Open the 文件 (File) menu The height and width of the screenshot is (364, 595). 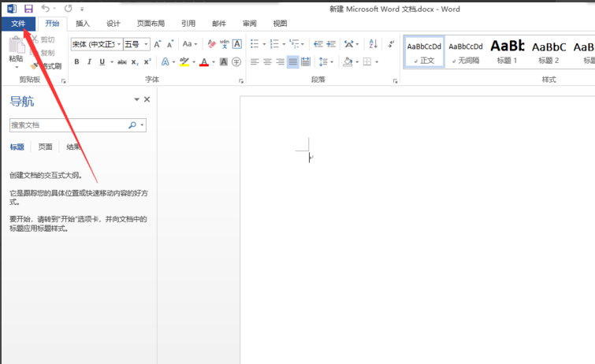pos(17,24)
